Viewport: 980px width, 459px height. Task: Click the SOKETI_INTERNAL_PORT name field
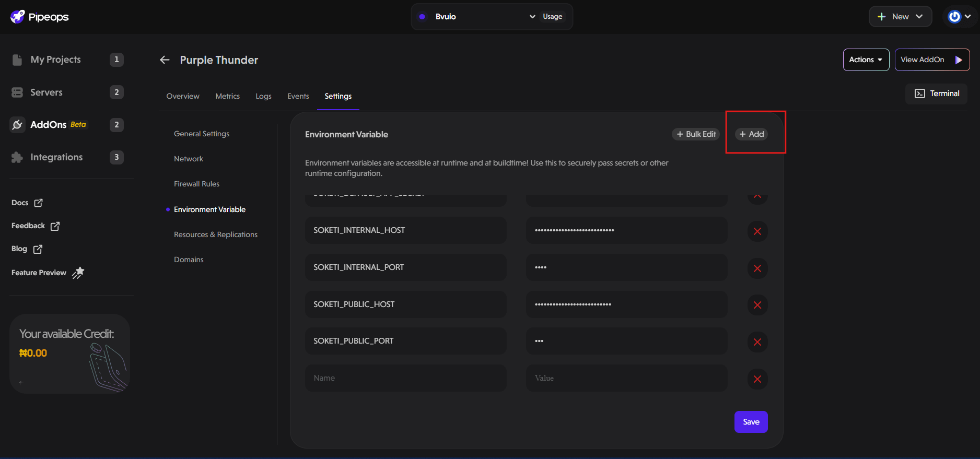406,267
